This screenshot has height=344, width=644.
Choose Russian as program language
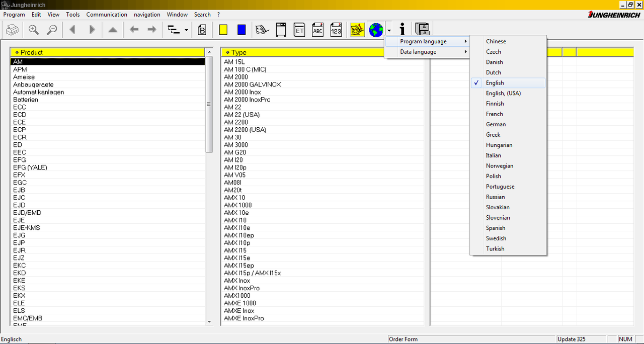click(x=508, y=197)
